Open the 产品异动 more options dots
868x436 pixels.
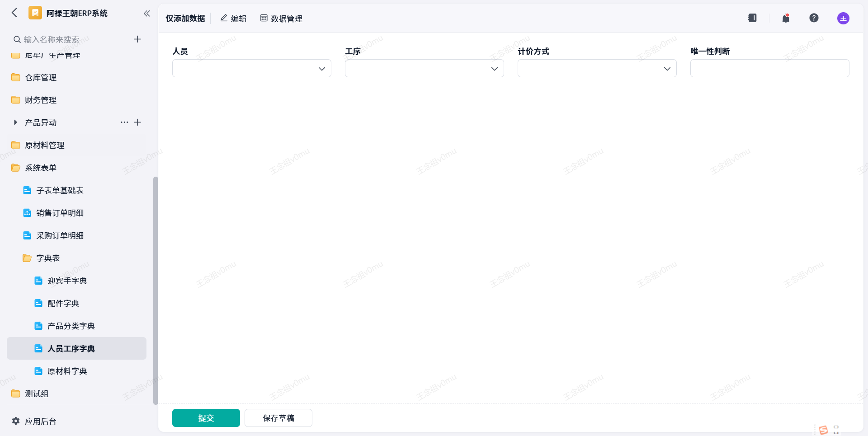pyautogui.click(x=124, y=122)
